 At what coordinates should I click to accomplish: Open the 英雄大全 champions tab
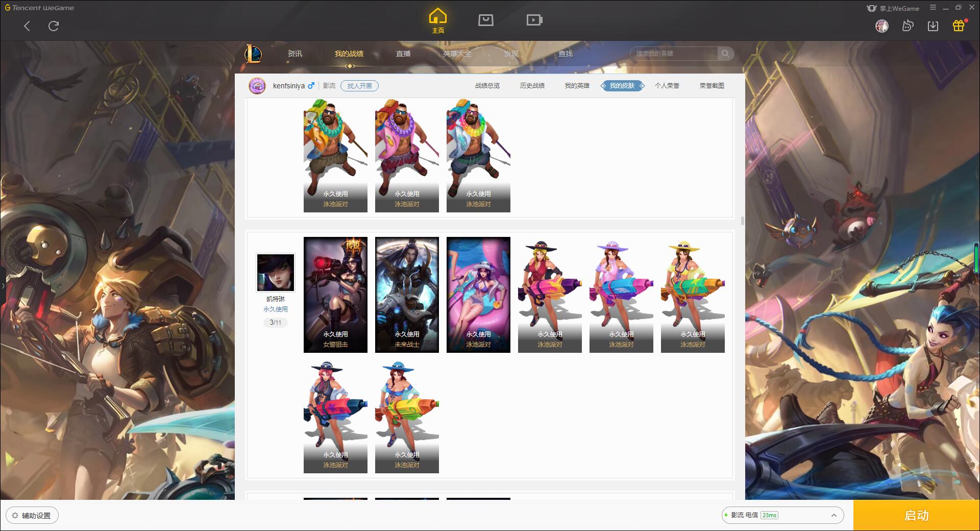pyautogui.click(x=457, y=54)
